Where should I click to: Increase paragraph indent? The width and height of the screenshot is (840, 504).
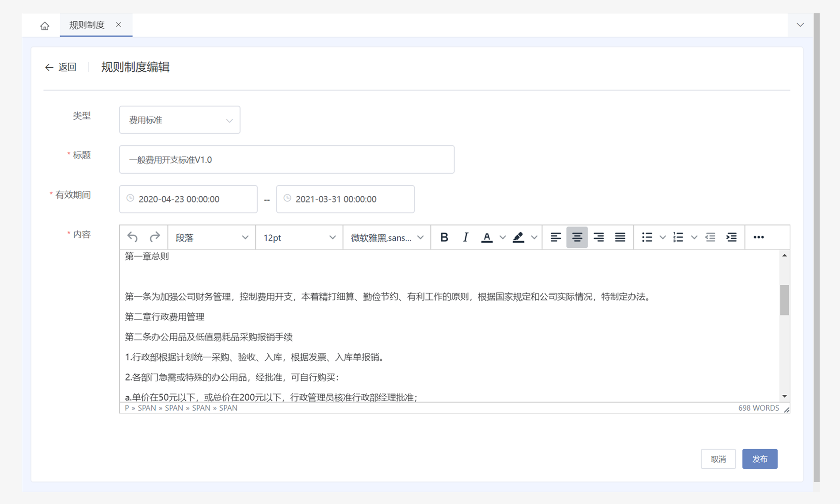click(x=731, y=237)
